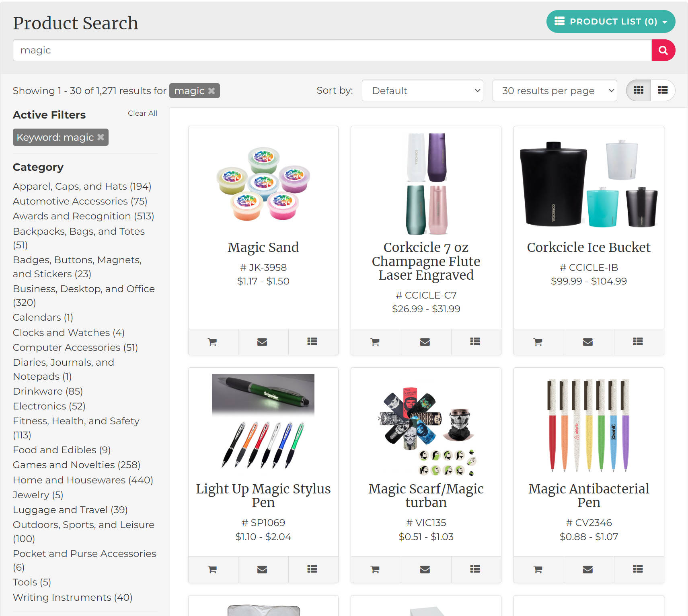Open the 30 results per page dropdown
The image size is (688, 616).
(x=555, y=90)
